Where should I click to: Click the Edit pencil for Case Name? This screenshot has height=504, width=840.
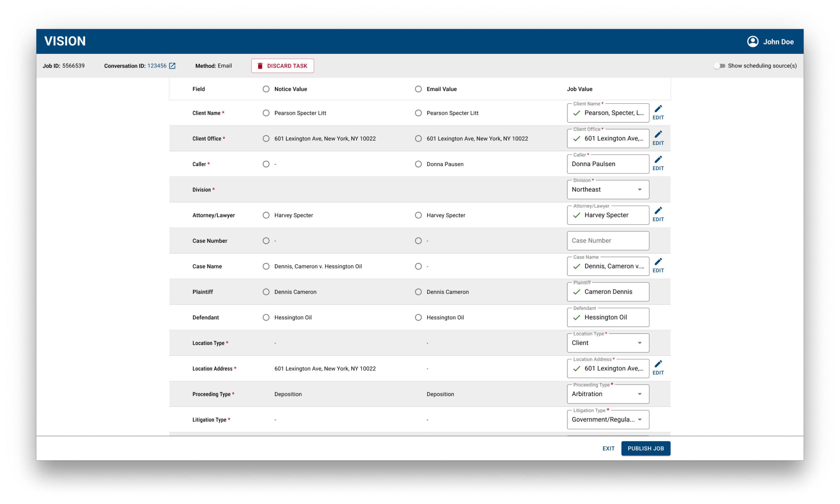tap(658, 266)
